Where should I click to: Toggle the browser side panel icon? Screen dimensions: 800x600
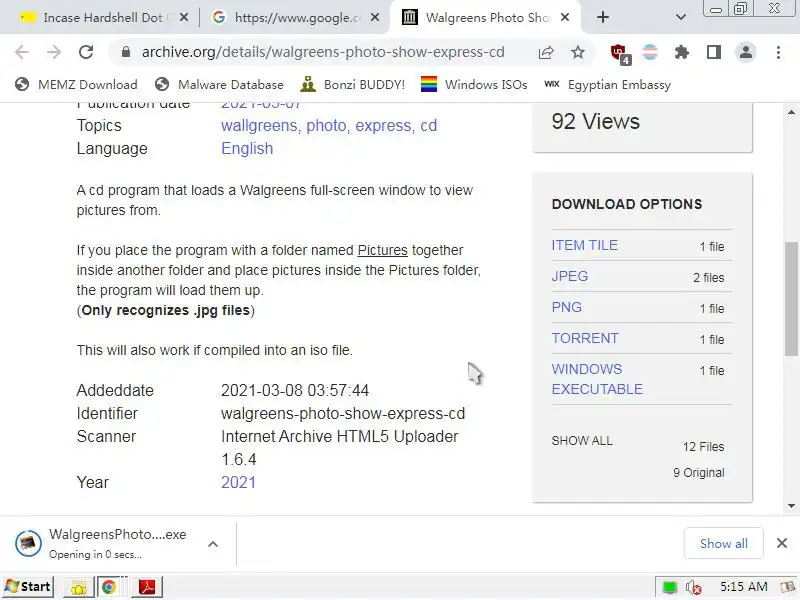pyautogui.click(x=713, y=52)
